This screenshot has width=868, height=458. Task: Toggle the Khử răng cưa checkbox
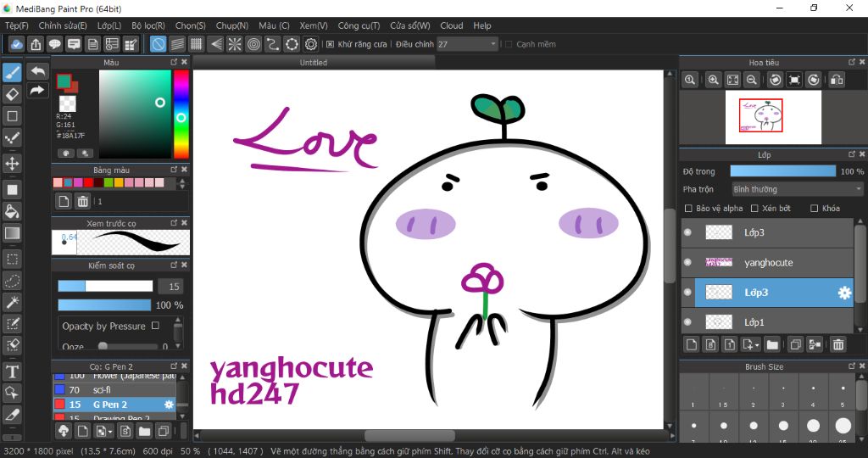click(x=331, y=44)
